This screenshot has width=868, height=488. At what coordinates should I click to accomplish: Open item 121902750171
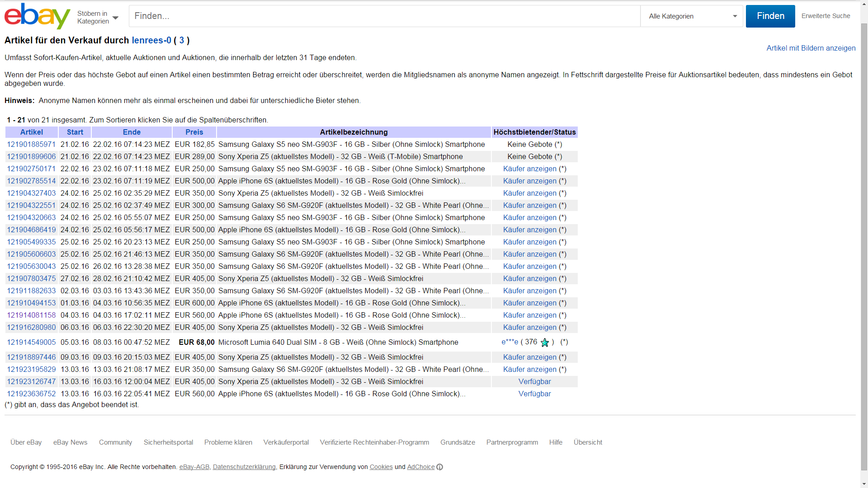31,169
